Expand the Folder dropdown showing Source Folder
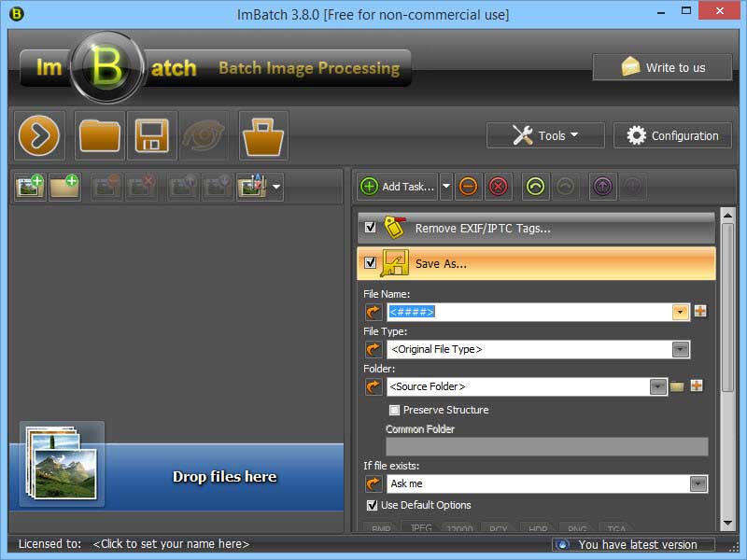 coord(659,386)
